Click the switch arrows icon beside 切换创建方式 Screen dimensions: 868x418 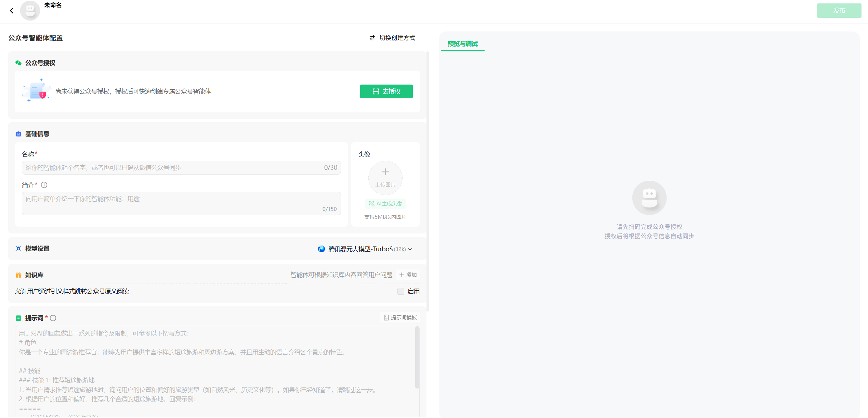[372, 38]
